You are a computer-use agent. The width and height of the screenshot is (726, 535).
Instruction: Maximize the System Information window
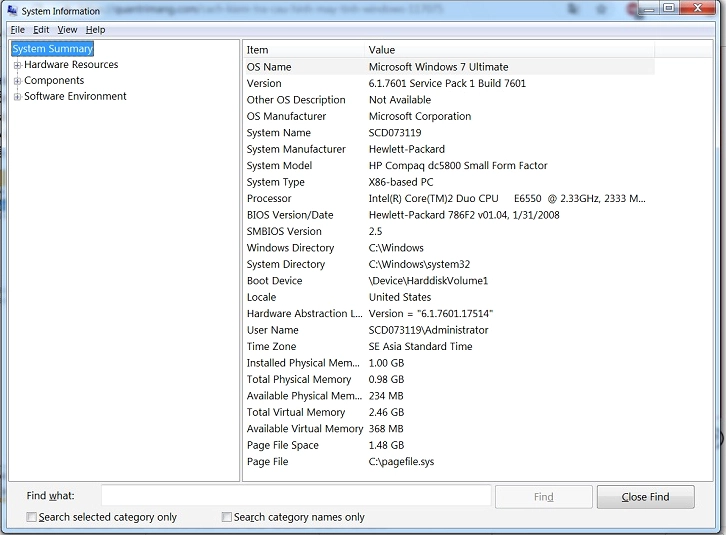[x=668, y=8]
